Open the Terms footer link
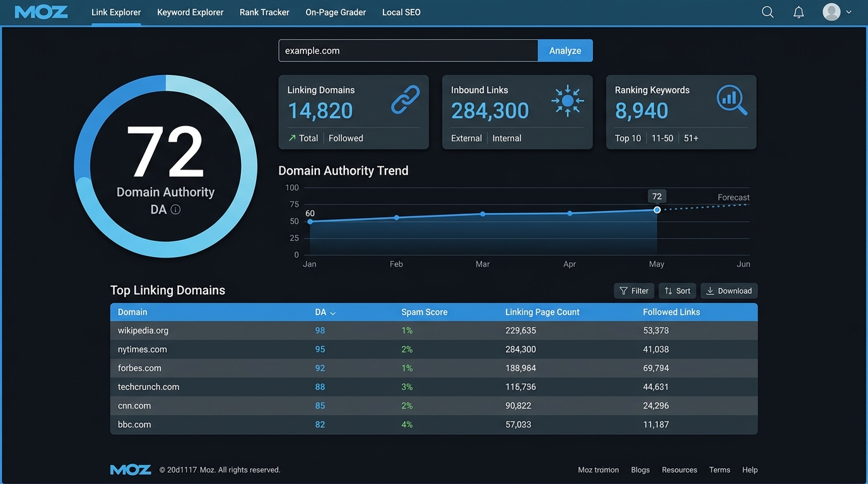 [x=720, y=470]
